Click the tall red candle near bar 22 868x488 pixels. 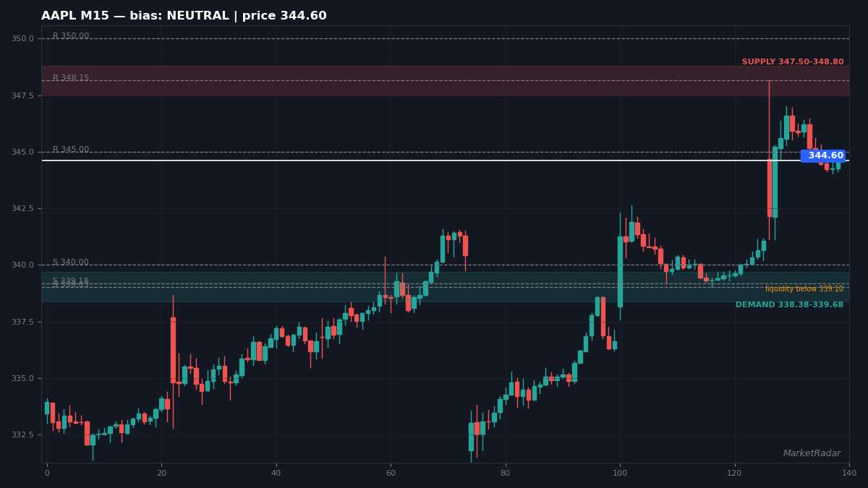173,350
